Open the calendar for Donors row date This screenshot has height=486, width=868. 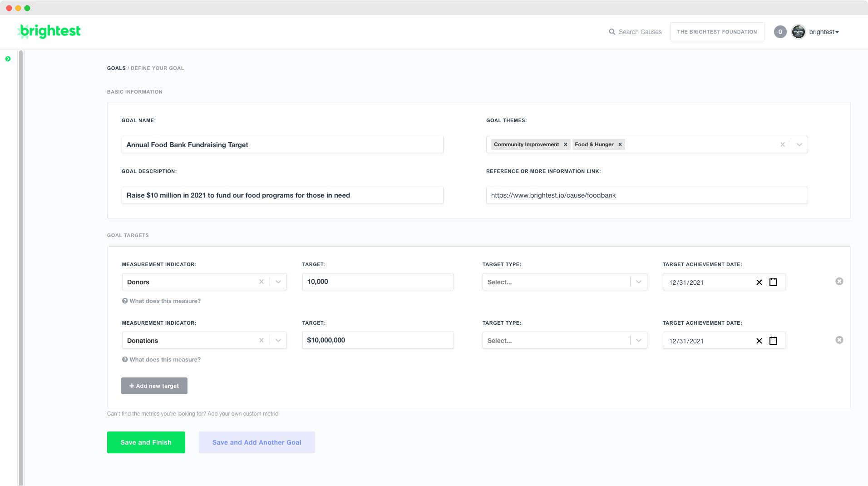click(774, 282)
